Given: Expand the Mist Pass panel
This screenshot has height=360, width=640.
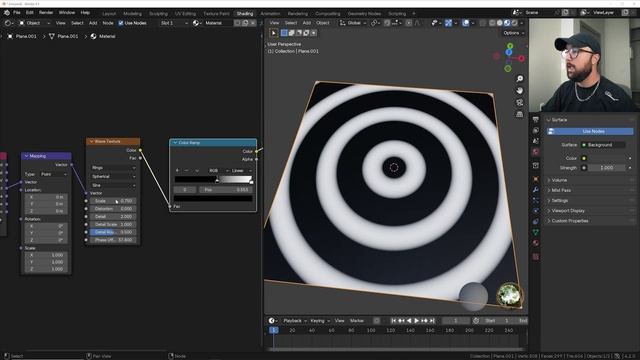Looking at the screenshot, I should pyautogui.click(x=561, y=190).
